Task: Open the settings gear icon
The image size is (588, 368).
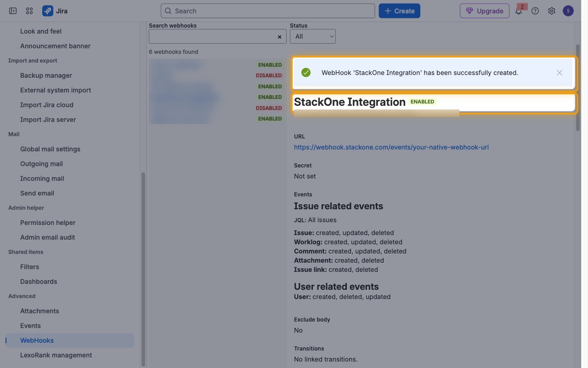Action: (x=552, y=11)
